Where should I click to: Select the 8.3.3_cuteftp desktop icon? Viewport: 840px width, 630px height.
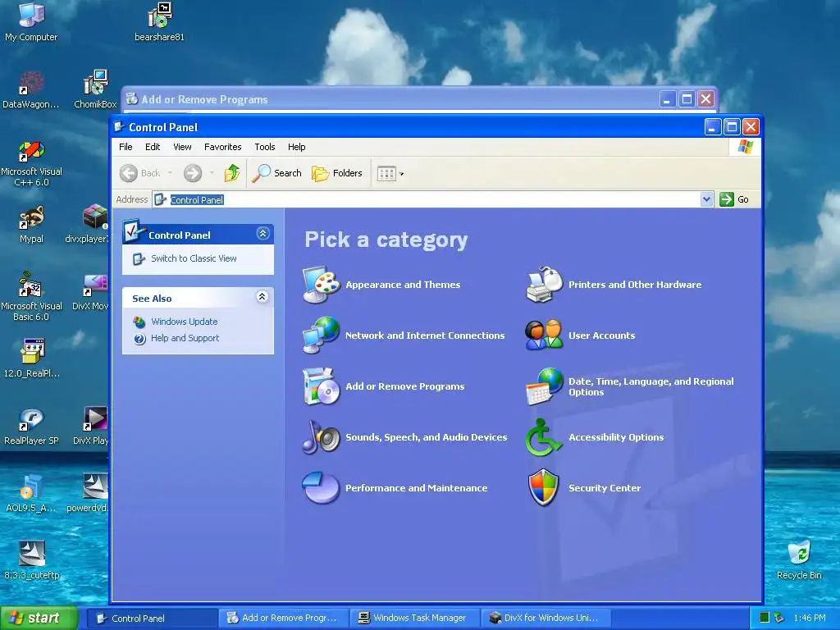click(31, 560)
